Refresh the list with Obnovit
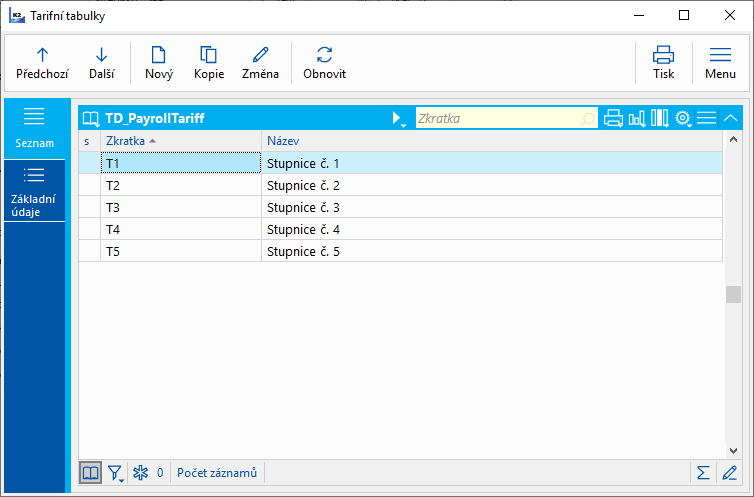Image resolution: width=754 pixels, height=497 pixels. coord(324,63)
